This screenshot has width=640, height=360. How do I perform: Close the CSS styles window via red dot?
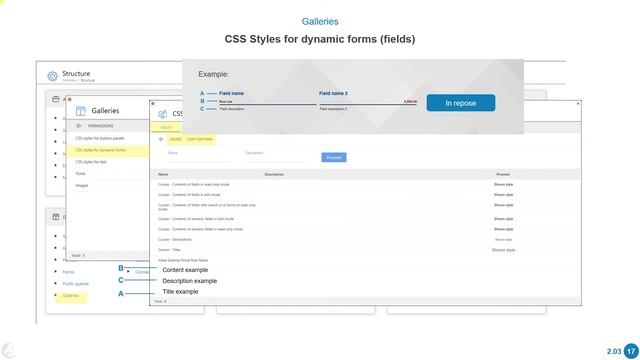tap(153, 104)
